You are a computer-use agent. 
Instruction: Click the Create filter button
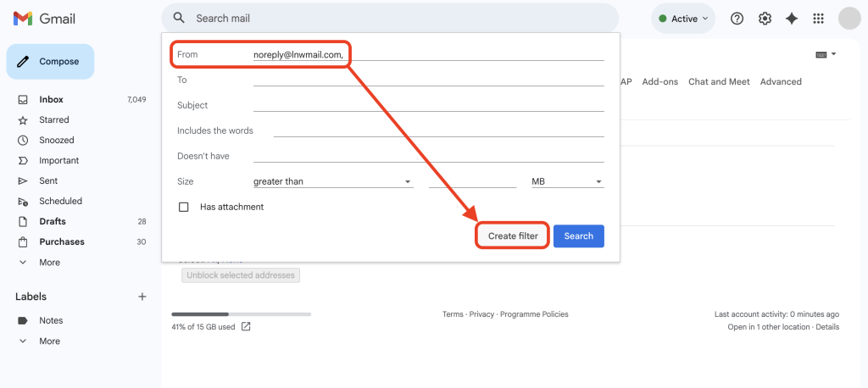click(x=513, y=236)
